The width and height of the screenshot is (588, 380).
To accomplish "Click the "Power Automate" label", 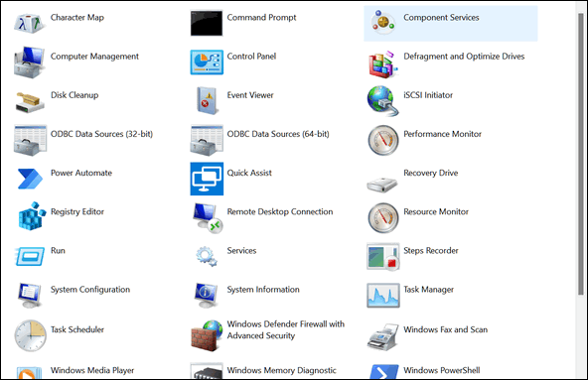I will [81, 173].
